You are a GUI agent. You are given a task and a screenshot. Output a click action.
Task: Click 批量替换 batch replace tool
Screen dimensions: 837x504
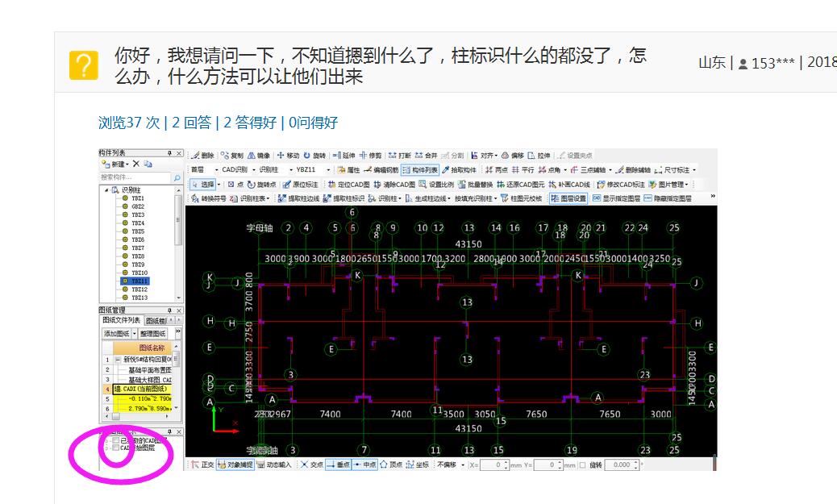point(475,184)
